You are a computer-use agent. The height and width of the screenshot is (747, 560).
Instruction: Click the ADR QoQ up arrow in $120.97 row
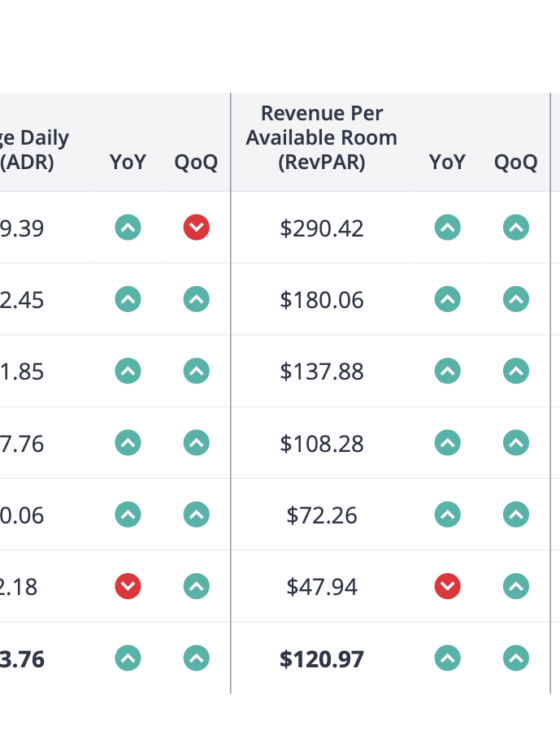[196, 658]
